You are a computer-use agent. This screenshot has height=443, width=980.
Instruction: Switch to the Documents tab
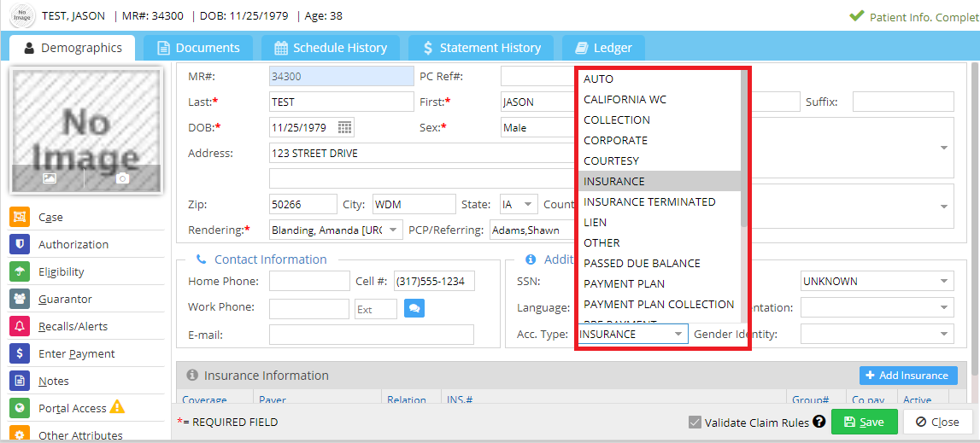click(198, 48)
